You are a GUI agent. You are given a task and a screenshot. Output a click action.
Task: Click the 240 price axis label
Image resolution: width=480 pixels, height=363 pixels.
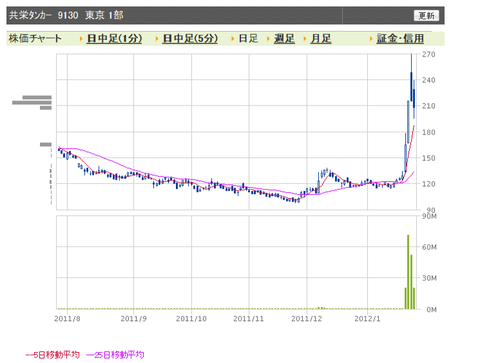tap(429, 80)
